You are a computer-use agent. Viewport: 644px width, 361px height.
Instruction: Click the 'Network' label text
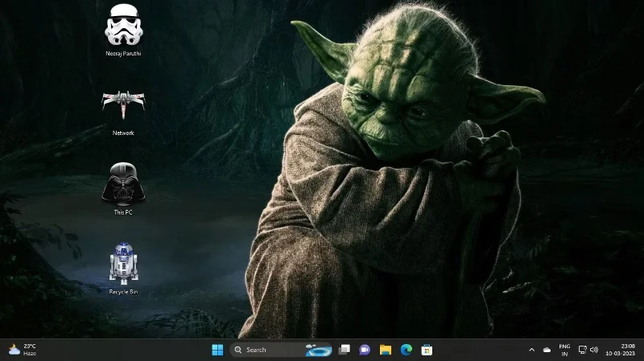tap(123, 133)
